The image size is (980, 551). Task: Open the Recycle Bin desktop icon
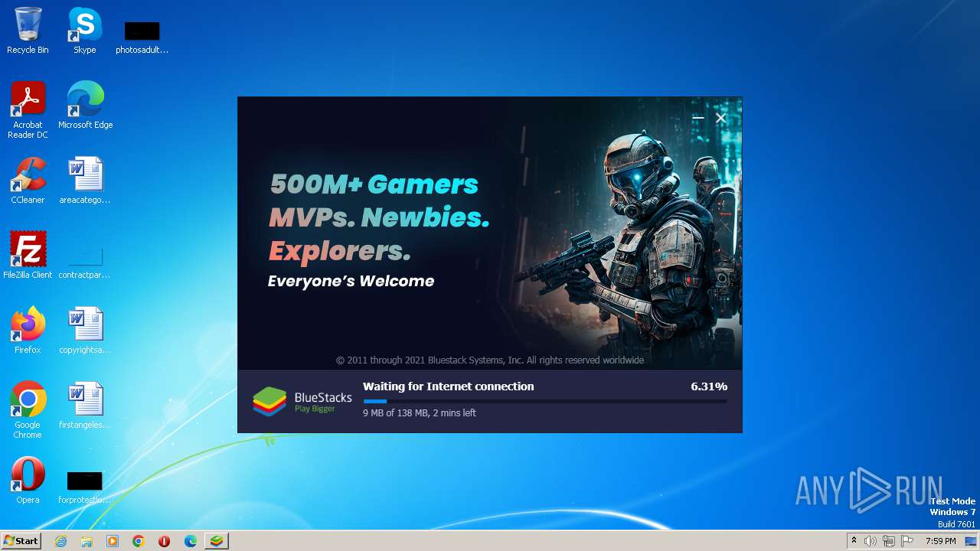click(x=28, y=31)
